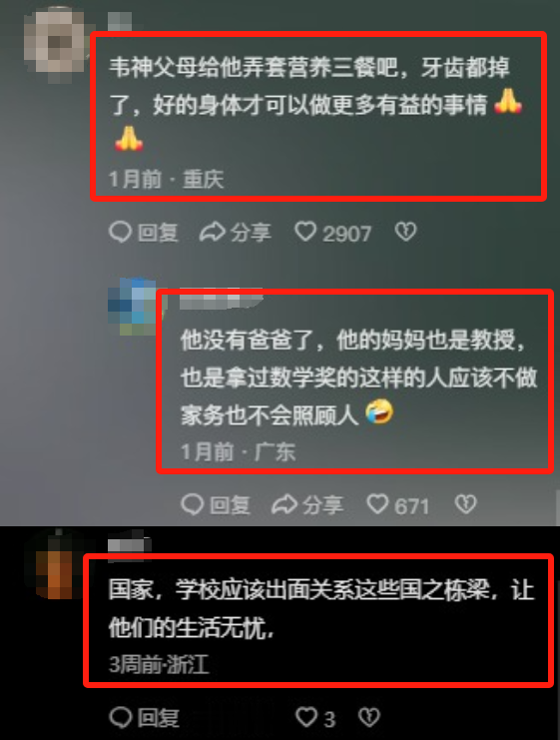Click 回复 text under the 2907-like comment
The image size is (560, 740).
pyautogui.click(x=158, y=233)
